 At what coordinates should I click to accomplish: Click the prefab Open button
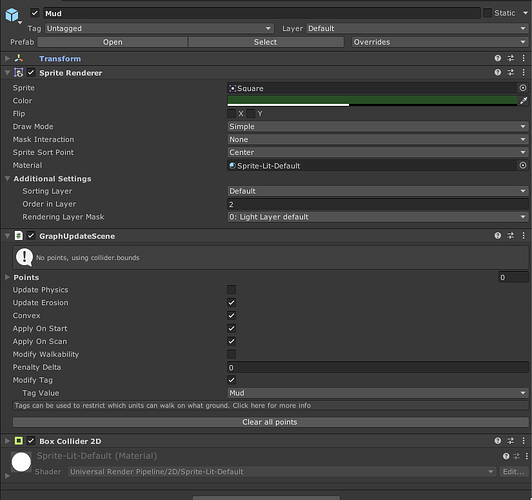[112, 42]
